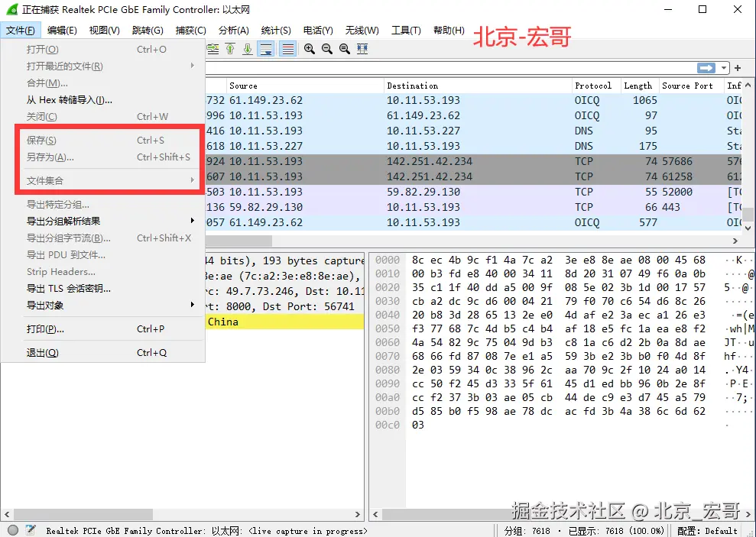Sort by the Source column header
756x537 pixels.
pyautogui.click(x=305, y=86)
